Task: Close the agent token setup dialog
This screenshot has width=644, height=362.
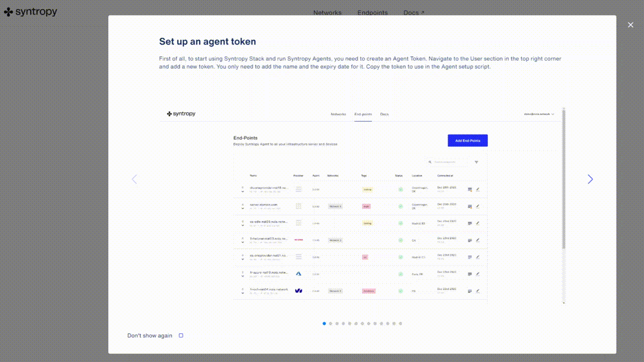Action: click(x=630, y=25)
